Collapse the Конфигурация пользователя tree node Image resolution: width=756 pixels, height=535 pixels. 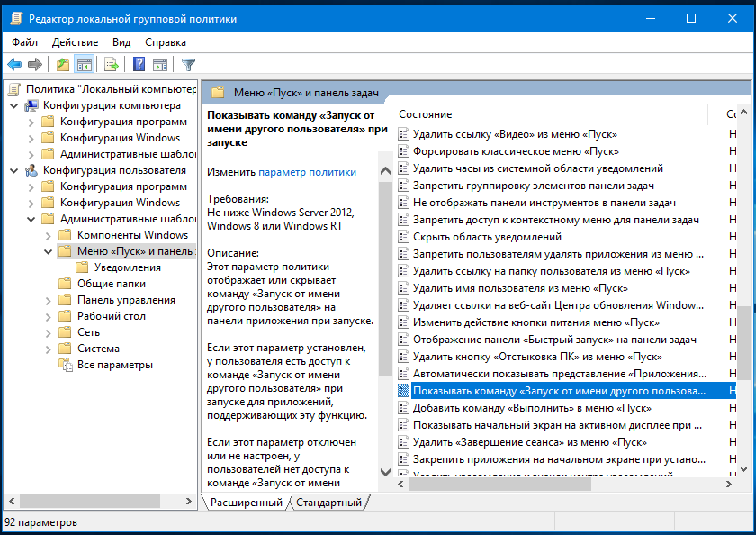point(13,170)
